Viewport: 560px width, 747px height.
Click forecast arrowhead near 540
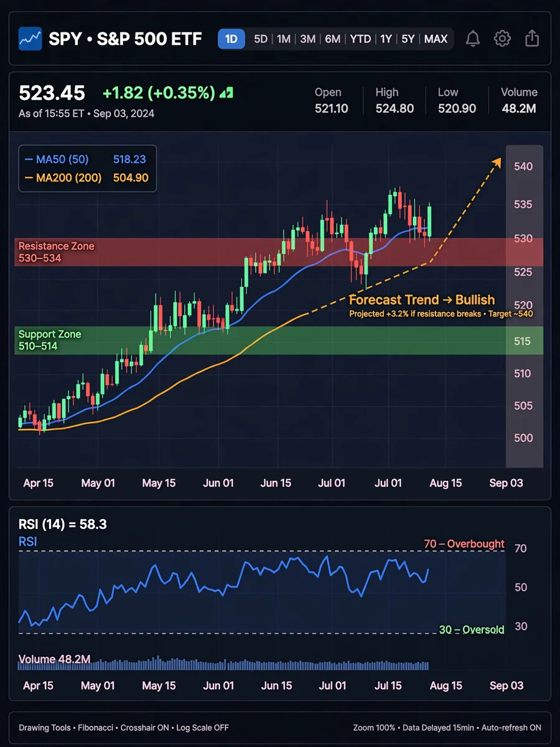pyautogui.click(x=496, y=163)
